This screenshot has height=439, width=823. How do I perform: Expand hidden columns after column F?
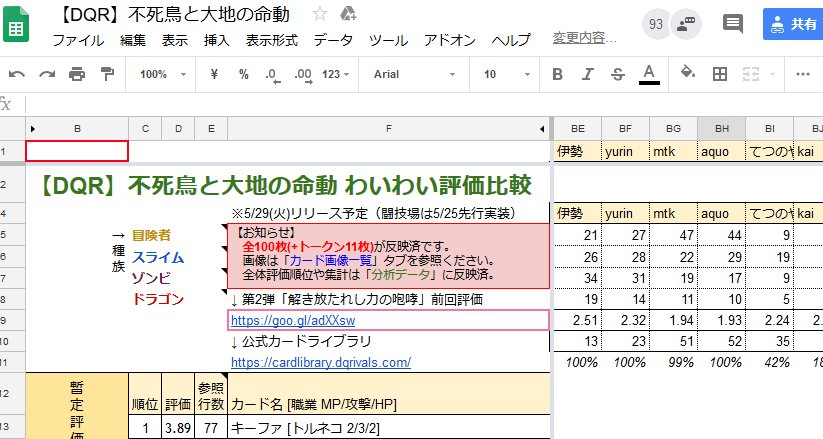pos(542,129)
